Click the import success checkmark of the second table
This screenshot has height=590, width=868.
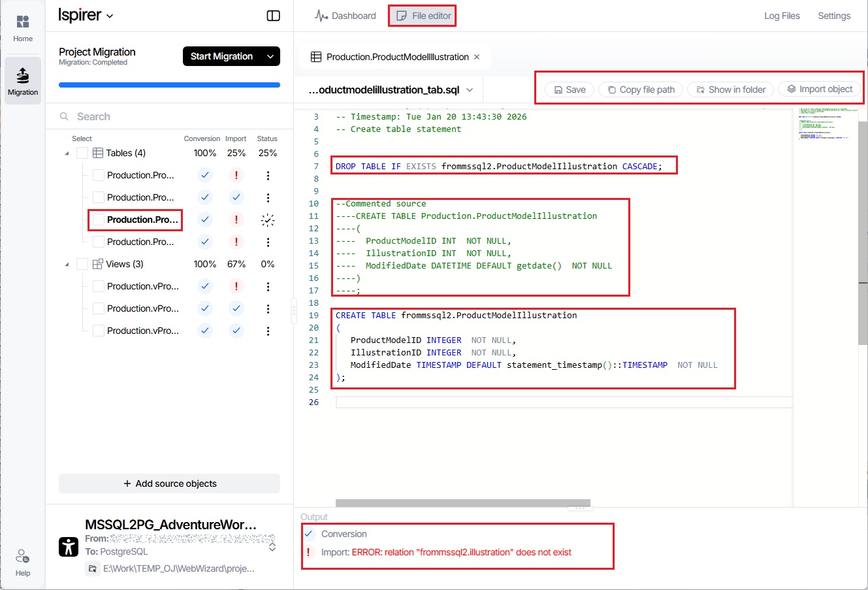tap(236, 197)
